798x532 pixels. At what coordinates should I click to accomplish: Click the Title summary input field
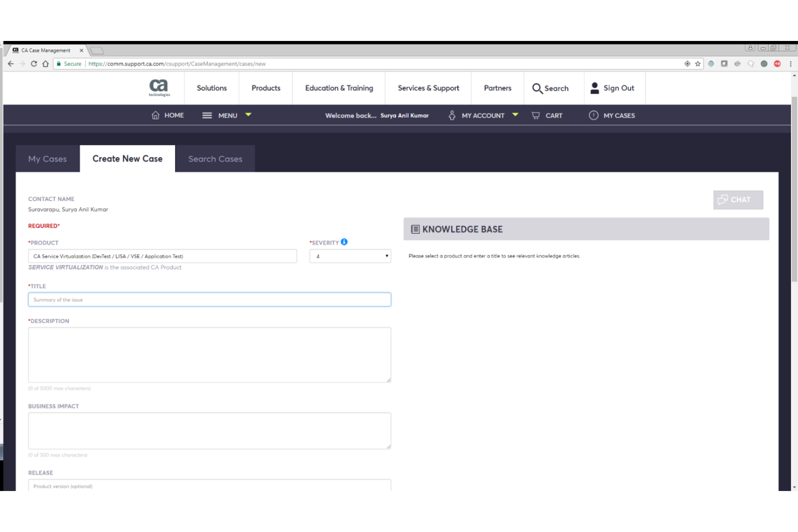pos(209,299)
